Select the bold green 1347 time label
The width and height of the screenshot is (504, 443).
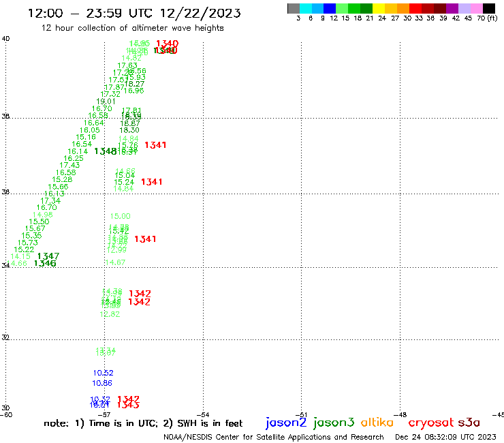pos(48,256)
